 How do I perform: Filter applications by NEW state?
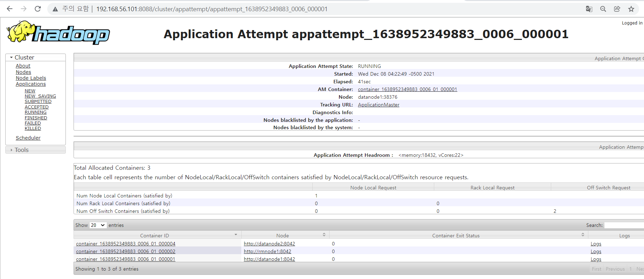[x=30, y=91]
